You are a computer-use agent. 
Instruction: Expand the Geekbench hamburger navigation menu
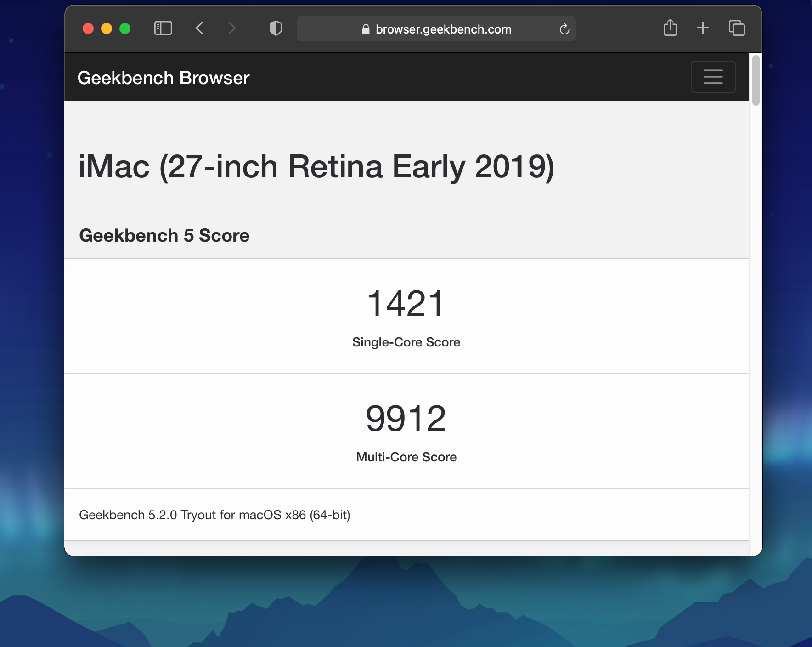tap(713, 77)
